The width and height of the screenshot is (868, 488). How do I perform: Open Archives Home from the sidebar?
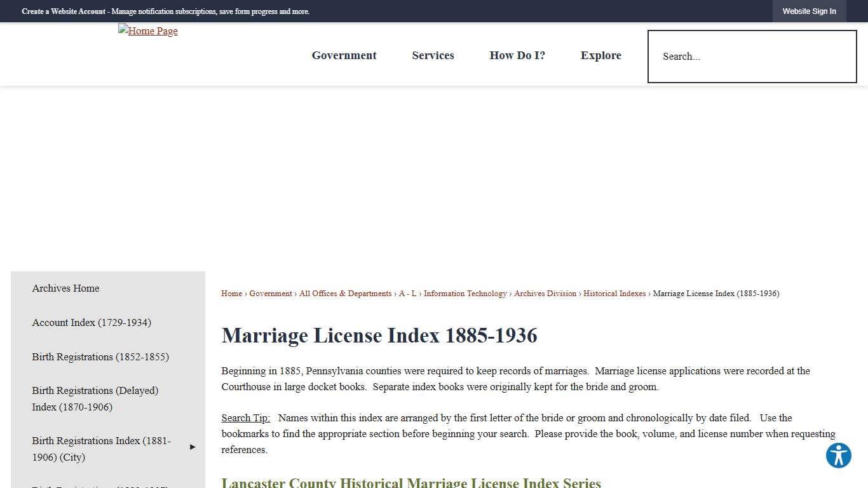click(x=65, y=288)
